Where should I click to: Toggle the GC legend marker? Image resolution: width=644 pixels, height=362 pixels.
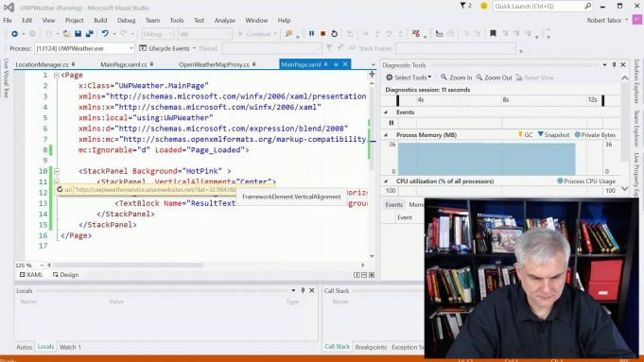click(x=525, y=134)
